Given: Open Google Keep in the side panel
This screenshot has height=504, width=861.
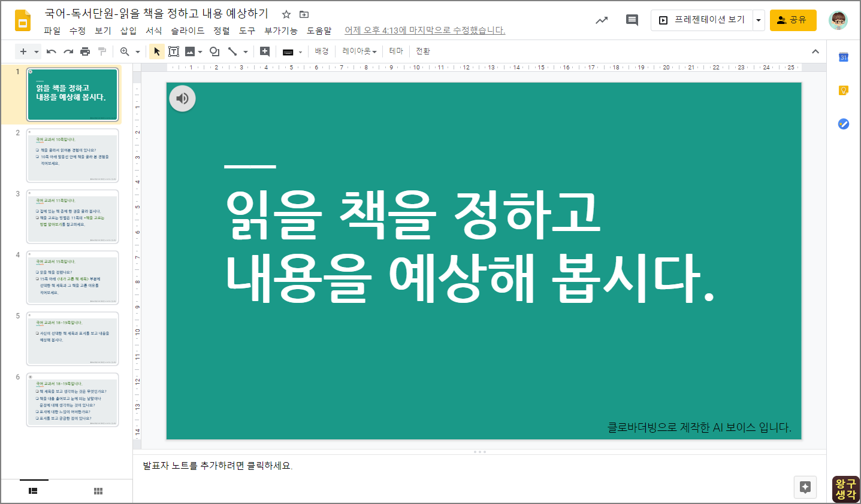Looking at the screenshot, I should [x=844, y=90].
